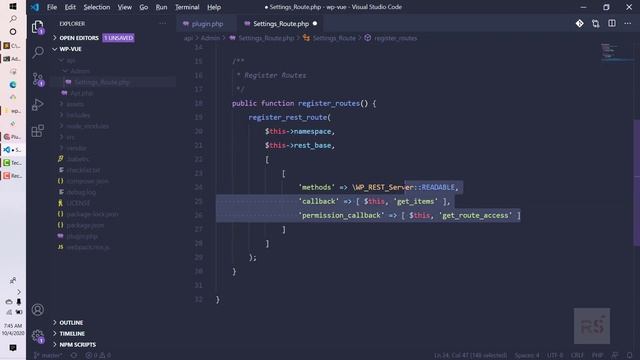This screenshot has height=360, width=640.
Task: Open plugin.php in the file tree
Action: pos(82,236)
